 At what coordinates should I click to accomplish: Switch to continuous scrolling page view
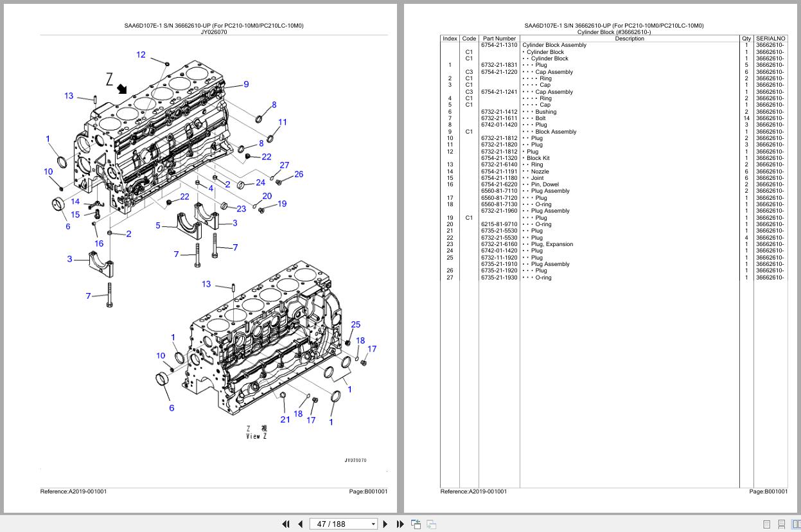[781, 524]
